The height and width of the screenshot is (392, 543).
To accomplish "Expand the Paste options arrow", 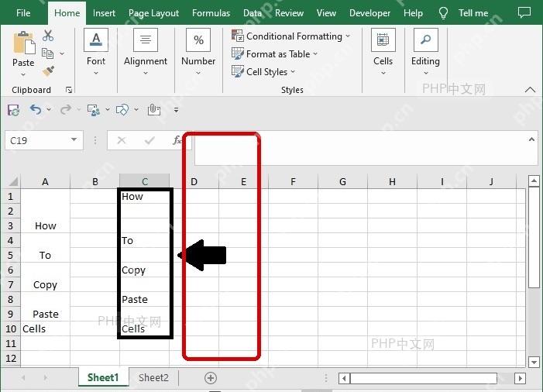I will point(23,74).
